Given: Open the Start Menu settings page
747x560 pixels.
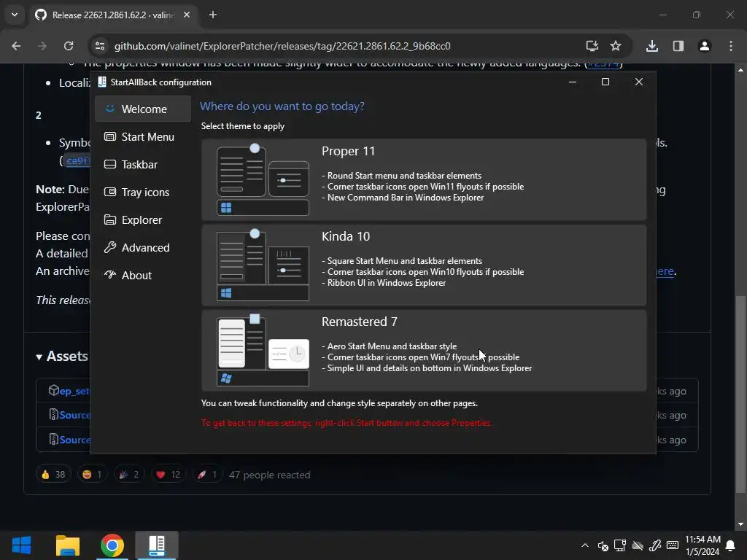Looking at the screenshot, I should [143, 136].
